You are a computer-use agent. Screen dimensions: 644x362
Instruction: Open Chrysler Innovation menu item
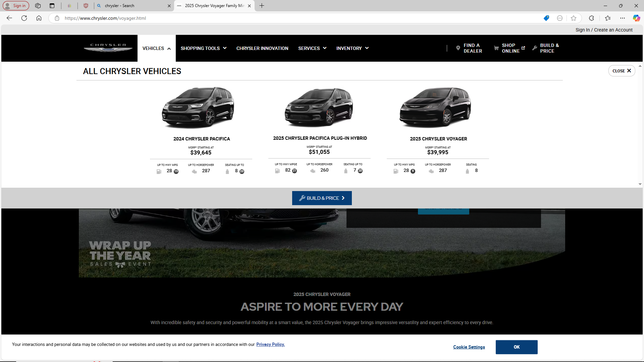[262, 48]
